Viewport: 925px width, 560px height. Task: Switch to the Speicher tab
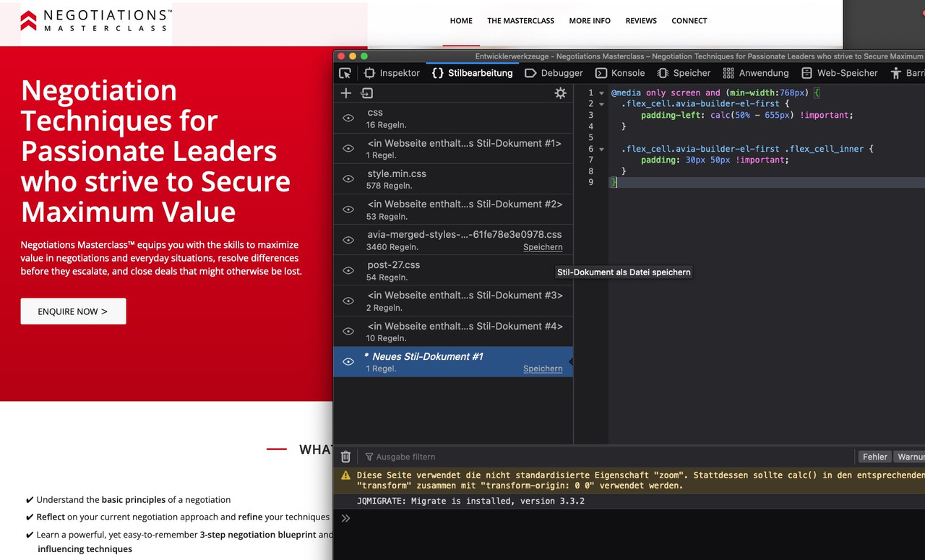[x=684, y=73]
